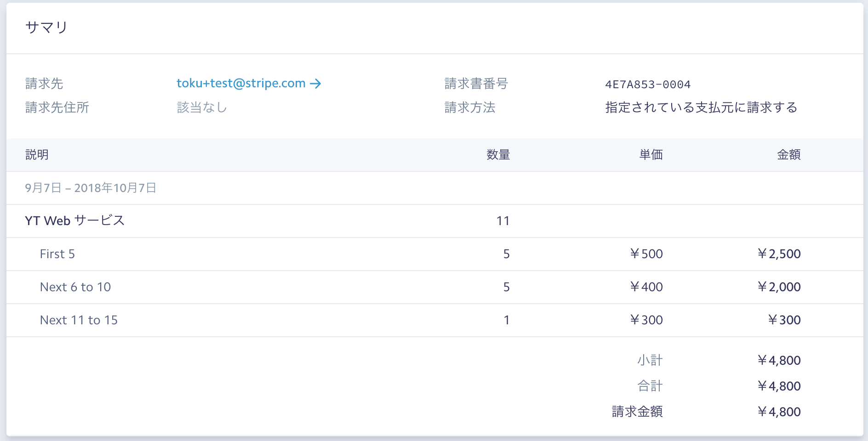Image resolution: width=868 pixels, height=441 pixels.
Task: Click the 小計 amount ¥4,800
Action: [780, 360]
